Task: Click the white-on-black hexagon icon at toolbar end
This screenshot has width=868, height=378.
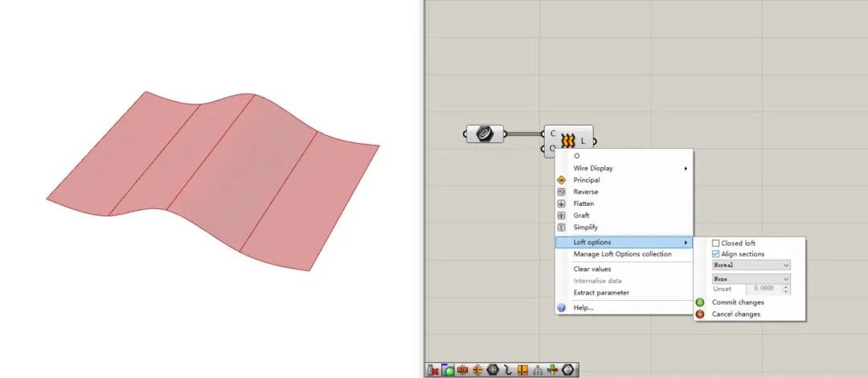Action: coord(568,370)
